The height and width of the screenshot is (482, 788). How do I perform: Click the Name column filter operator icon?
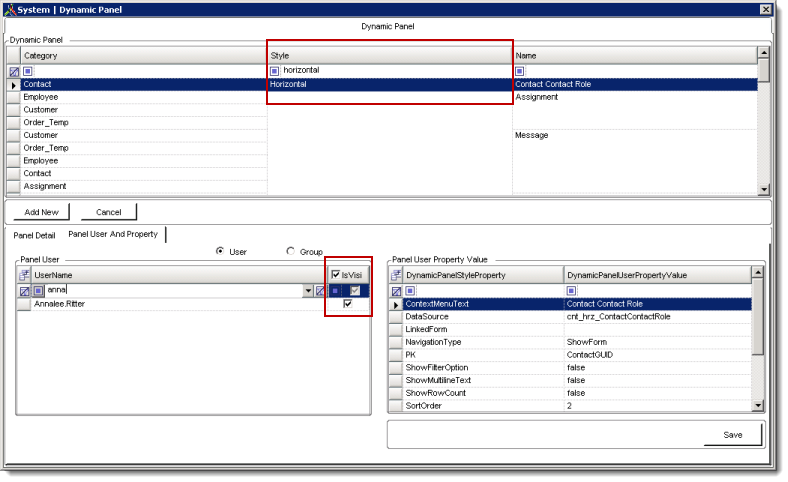(x=520, y=71)
